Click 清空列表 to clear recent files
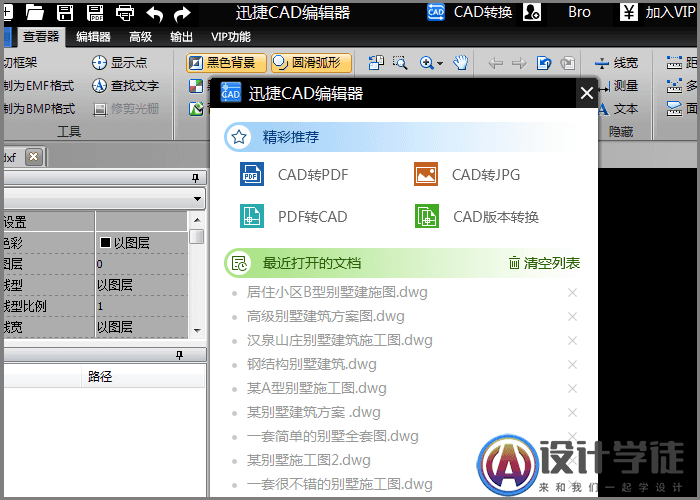Viewport: 700px width, 500px height. click(x=544, y=263)
